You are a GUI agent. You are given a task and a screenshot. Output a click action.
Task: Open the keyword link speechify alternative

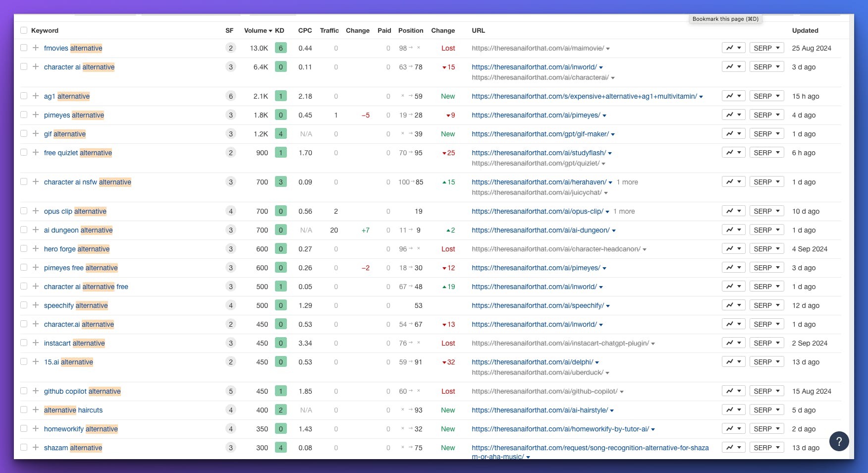(76, 305)
